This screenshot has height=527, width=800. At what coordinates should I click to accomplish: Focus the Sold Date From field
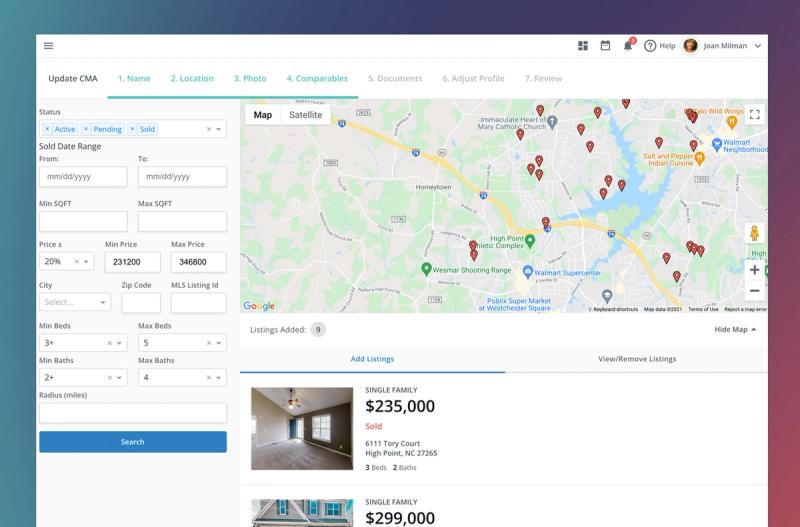pos(83,177)
